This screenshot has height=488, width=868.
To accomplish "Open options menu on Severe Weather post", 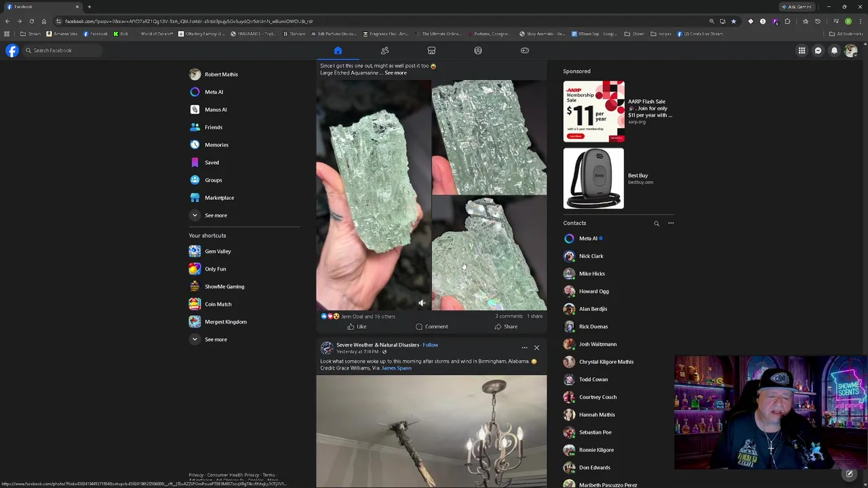I will point(524,348).
